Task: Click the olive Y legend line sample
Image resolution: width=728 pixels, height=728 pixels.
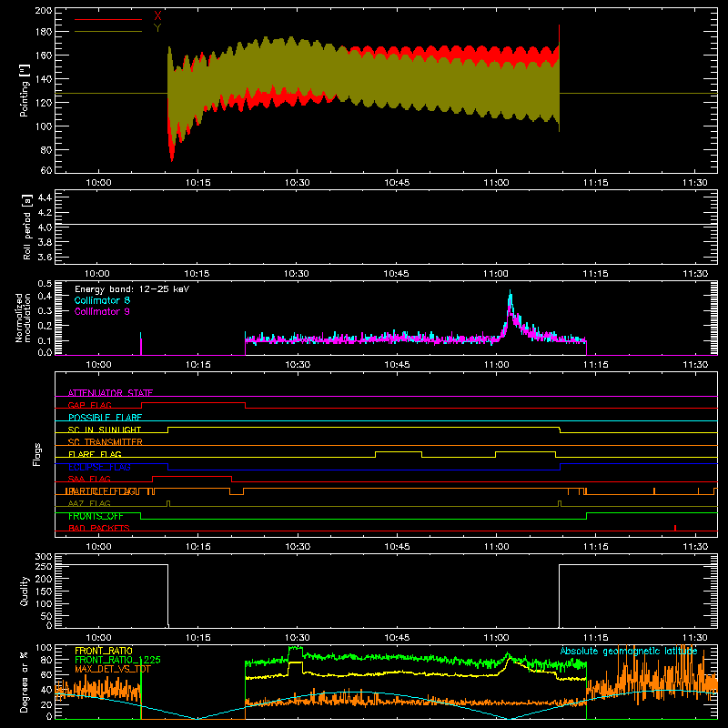Action: pyautogui.click(x=108, y=31)
